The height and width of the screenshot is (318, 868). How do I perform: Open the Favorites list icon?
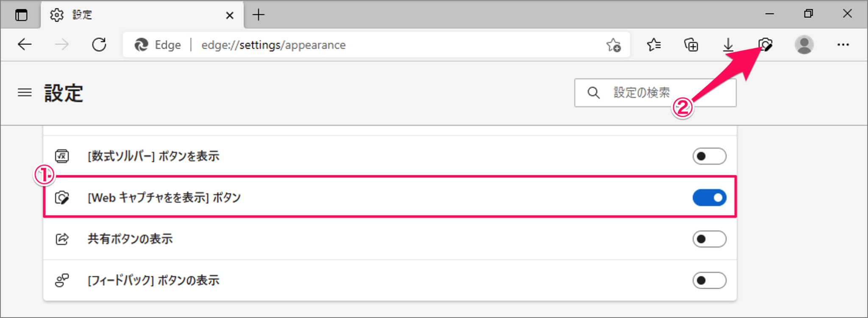(654, 44)
